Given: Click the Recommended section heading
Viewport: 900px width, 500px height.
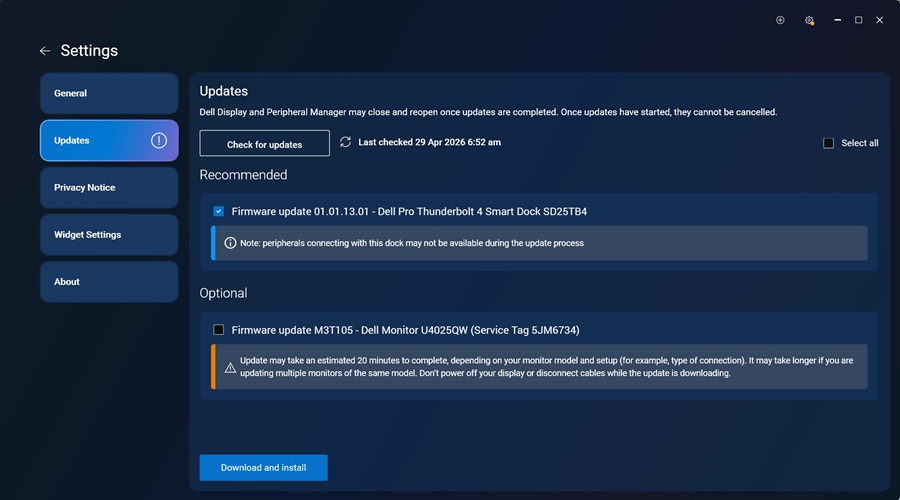Looking at the screenshot, I should click(x=243, y=175).
